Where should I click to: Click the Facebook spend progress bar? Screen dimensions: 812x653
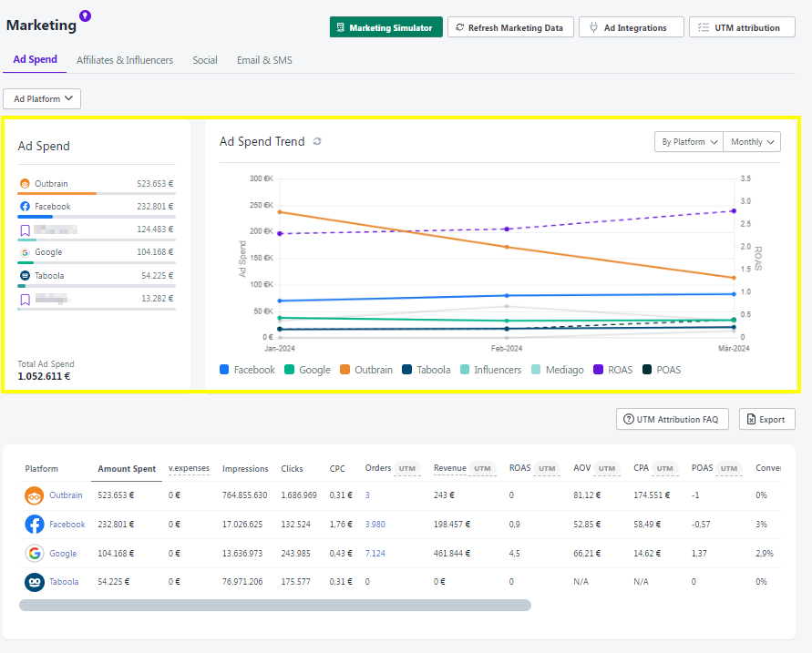coord(97,216)
